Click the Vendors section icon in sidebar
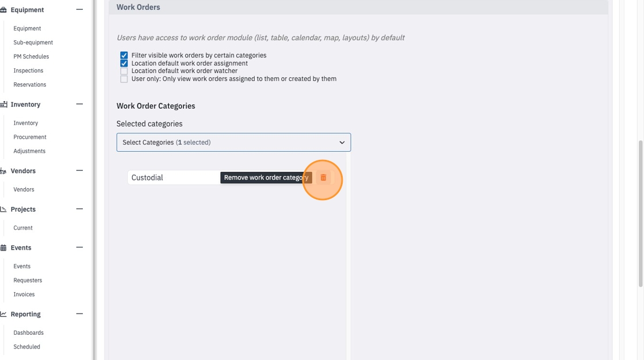The height and width of the screenshot is (360, 644). (3, 171)
